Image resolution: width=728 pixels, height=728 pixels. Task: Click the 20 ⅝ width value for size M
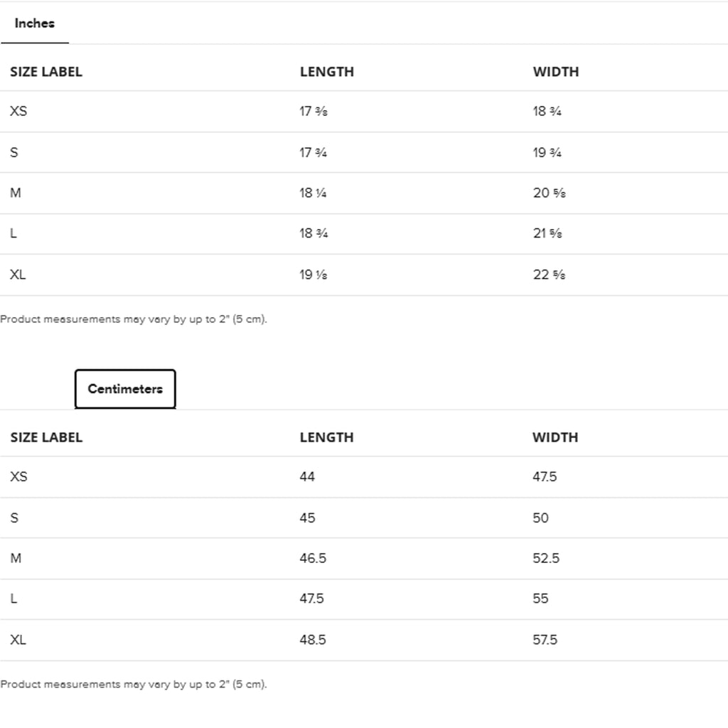[x=550, y=193]
